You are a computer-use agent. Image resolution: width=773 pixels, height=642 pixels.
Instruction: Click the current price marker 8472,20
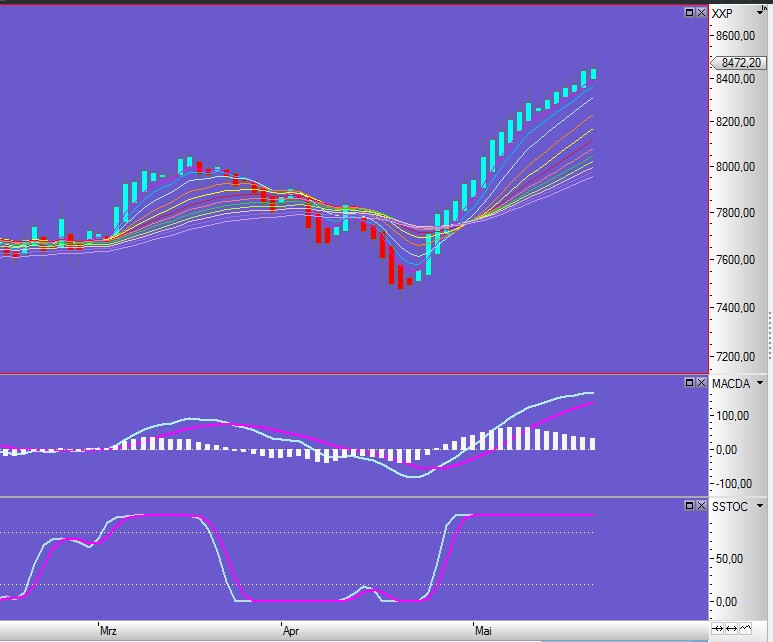pos(738,63)
